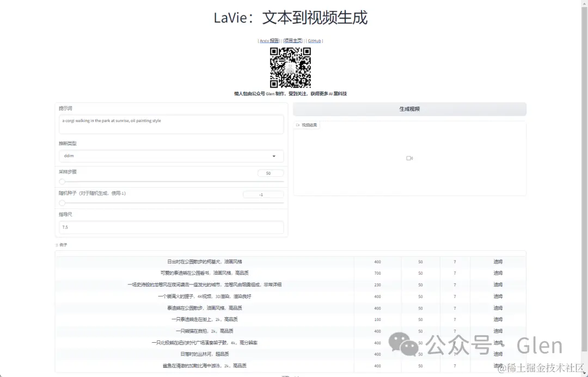This screenshot has height=377, width=588.
Task: Edit the 指导尺 value 7.5 field
Action: [171, 227]
